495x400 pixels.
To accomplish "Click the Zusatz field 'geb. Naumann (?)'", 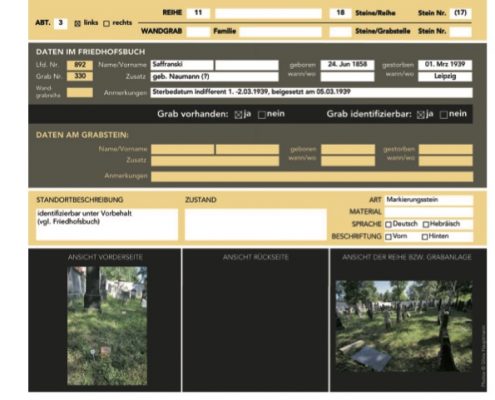I will (214, 77).
